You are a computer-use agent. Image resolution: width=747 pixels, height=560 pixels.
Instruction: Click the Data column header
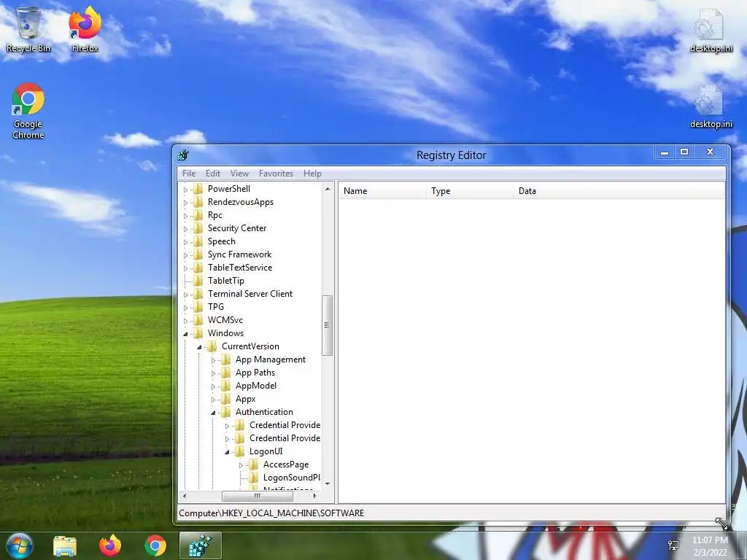619,191
